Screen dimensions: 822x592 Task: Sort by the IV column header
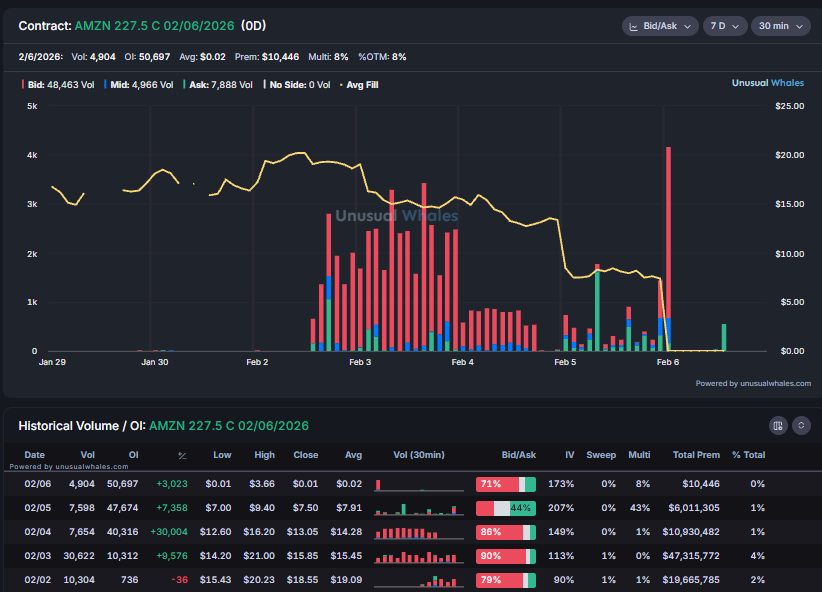[569, 455]
